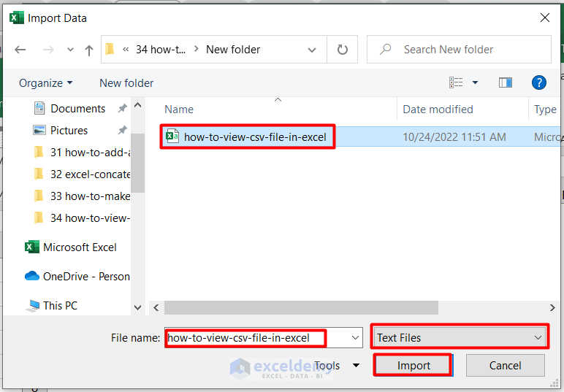Click the pin icon next to Documents

(x=122, y=108)
